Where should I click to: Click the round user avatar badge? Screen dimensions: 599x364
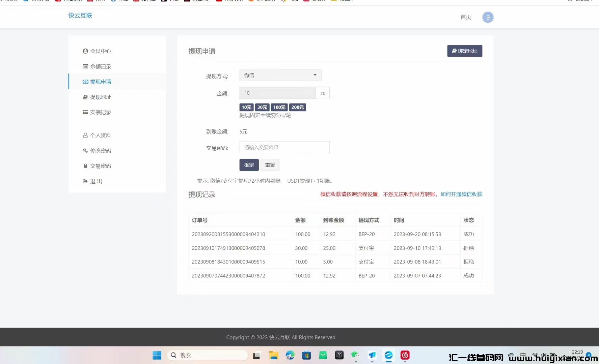(x=488, y=17)
